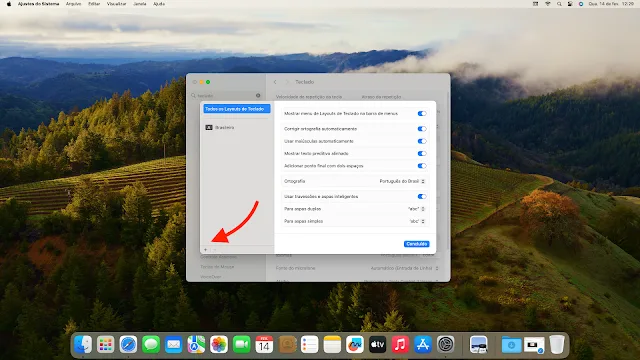Toggle Usar maiúsculas automaticamente switch
This screenshot has height=360, width=640.
(x=422, y=141)
